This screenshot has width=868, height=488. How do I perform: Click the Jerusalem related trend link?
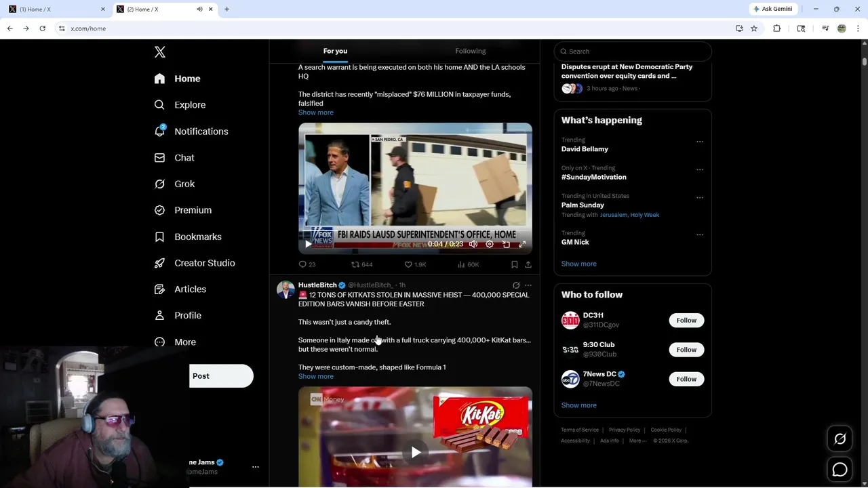pyautogui.click(x=613, y=215)
